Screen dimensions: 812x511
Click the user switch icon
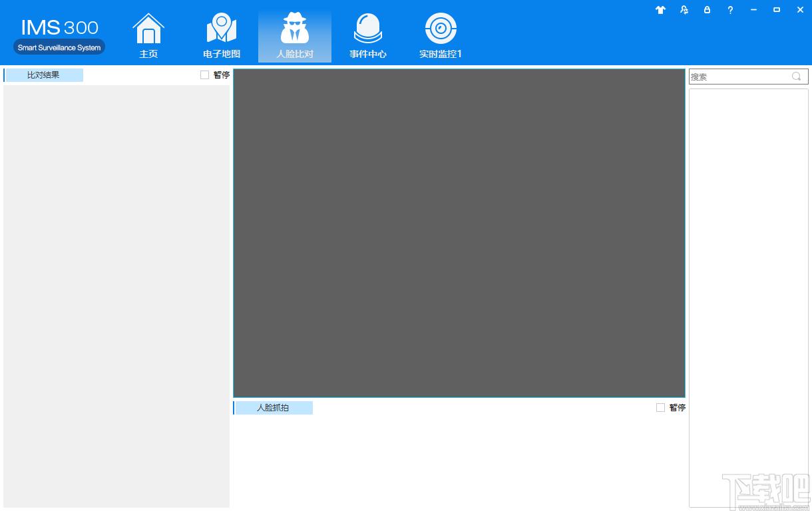click(x=684, y=10)
